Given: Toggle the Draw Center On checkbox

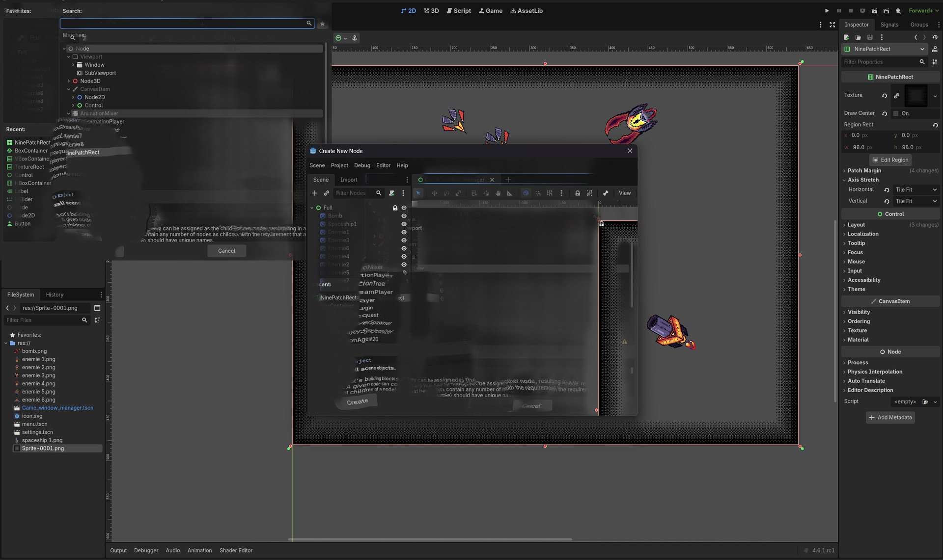Looking at the screenshot, I should (x=896, y=113).
